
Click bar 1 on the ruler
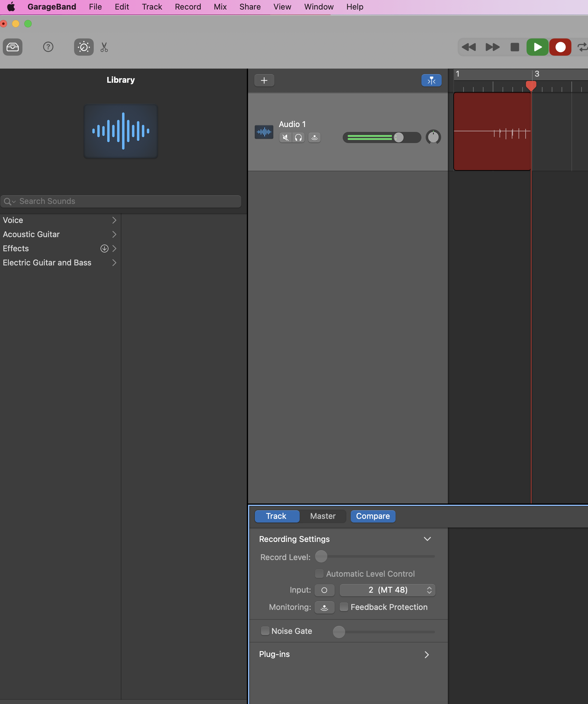pos(457,74)
